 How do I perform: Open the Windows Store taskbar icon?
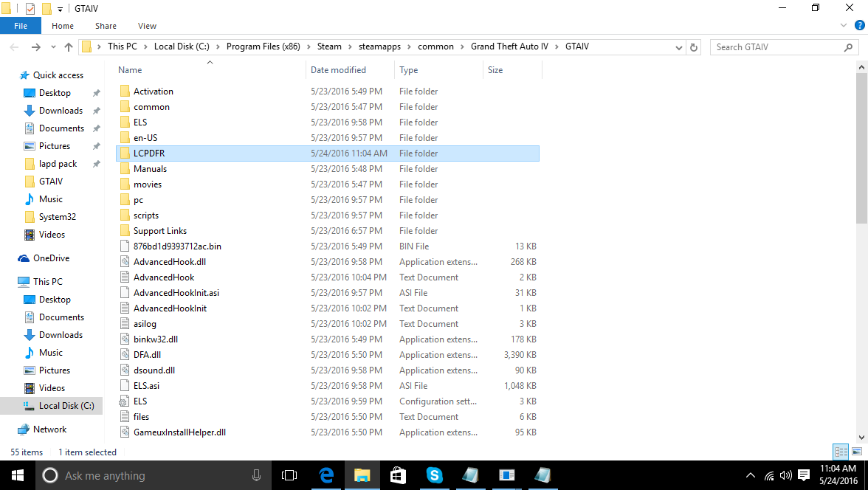(398, 475)
